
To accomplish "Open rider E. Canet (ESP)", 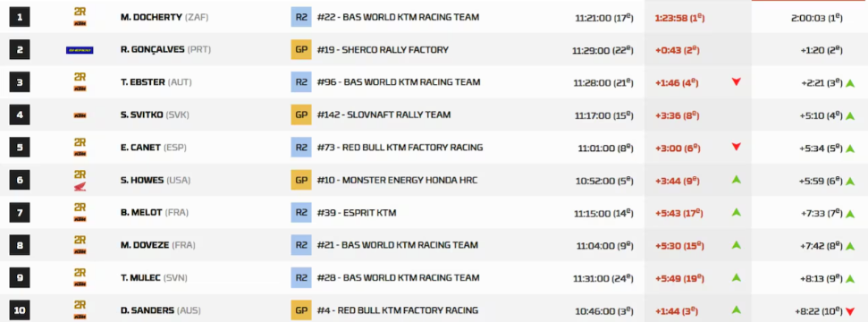I will pos(154,148).
